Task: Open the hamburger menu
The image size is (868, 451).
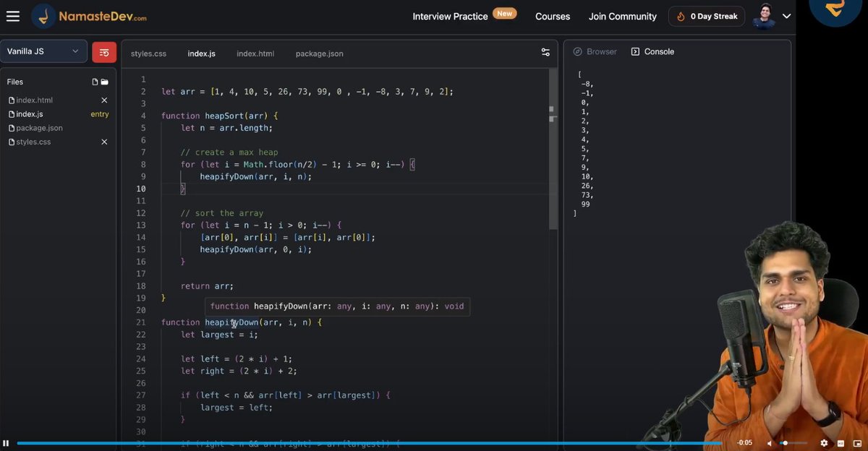Action: click(13, 16)
